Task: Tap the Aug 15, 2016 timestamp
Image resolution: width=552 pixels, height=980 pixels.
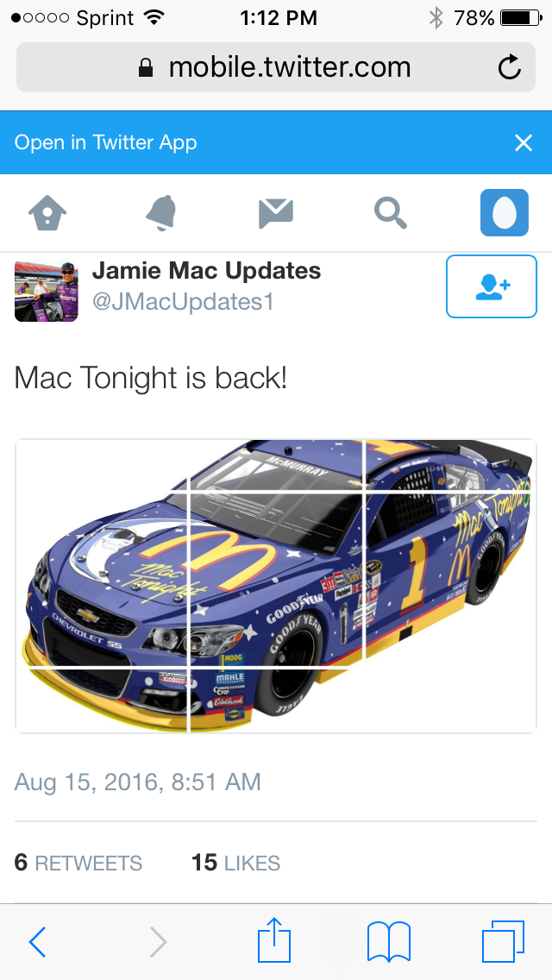Action: [137, 782]
